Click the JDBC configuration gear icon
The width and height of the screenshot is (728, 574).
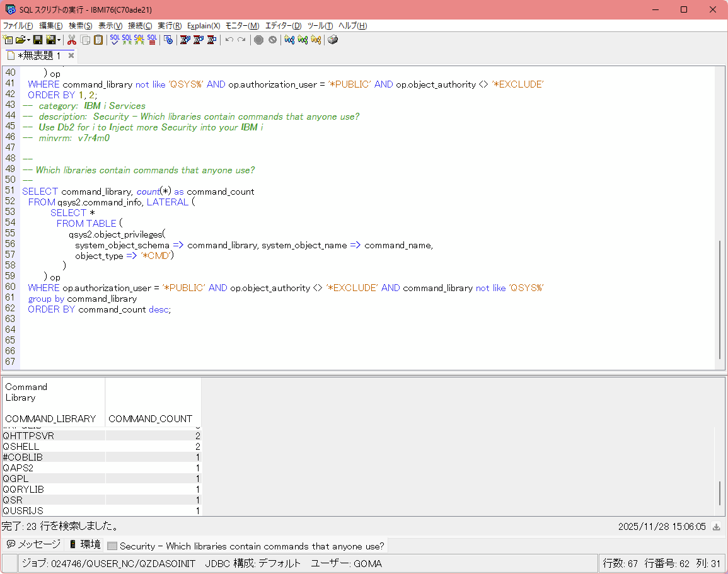[x=168, y=40]
